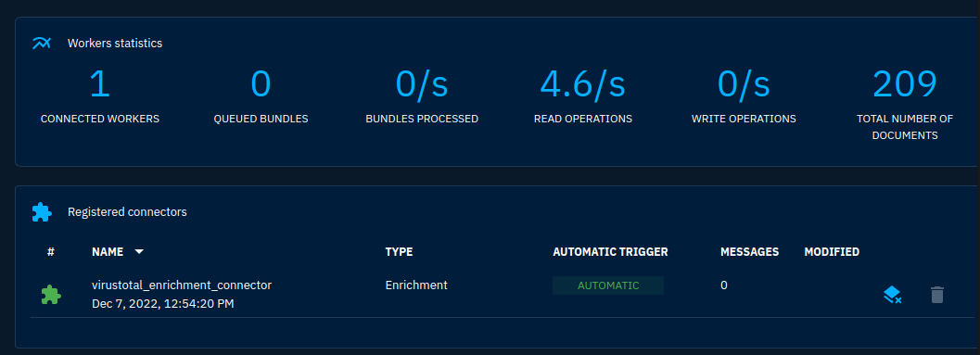Sort by NAME column header
This screenshot has height=355, width=980.
(108, 252)
